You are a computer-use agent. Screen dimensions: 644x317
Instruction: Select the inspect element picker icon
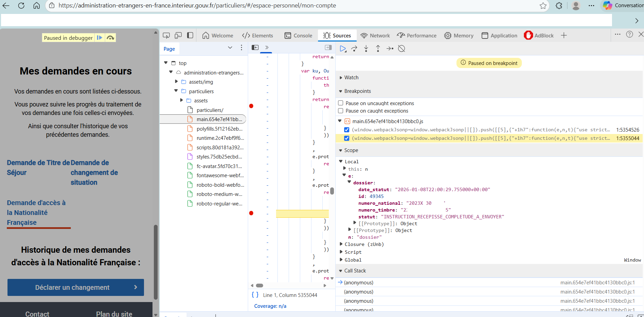coord(166,35)
